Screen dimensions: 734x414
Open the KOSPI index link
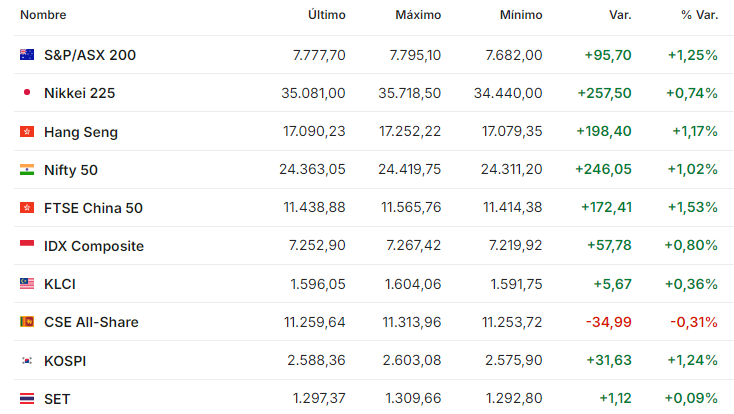[65, 361]
